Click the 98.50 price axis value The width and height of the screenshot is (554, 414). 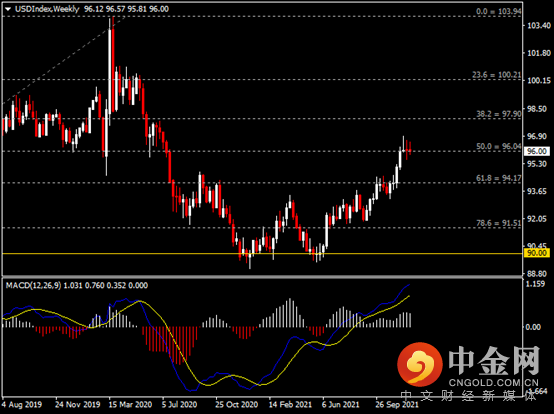coord(538,109)
